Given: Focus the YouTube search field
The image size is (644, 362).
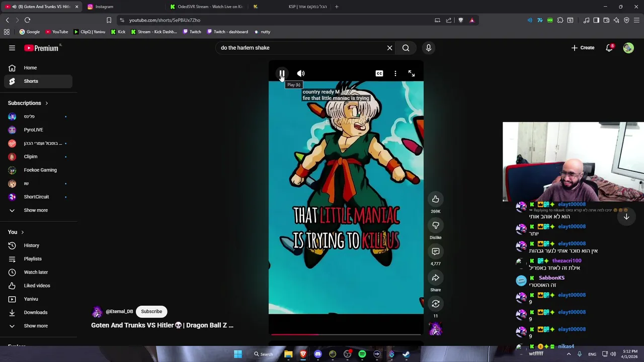Looking at the screenshot, I should click(301, 48).
